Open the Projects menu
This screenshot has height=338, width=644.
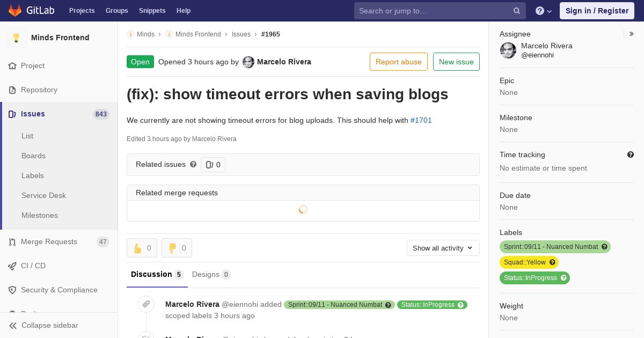pyautogui.click(x=82, y=11)
